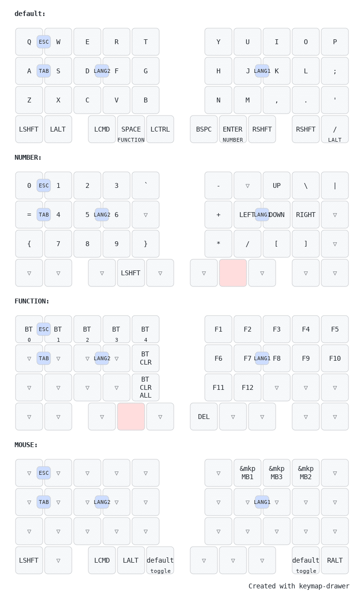Click the Created with keymap-drawer text
Image resolution: width=364 pixels, height=602 pixels.
coord(299,586)
